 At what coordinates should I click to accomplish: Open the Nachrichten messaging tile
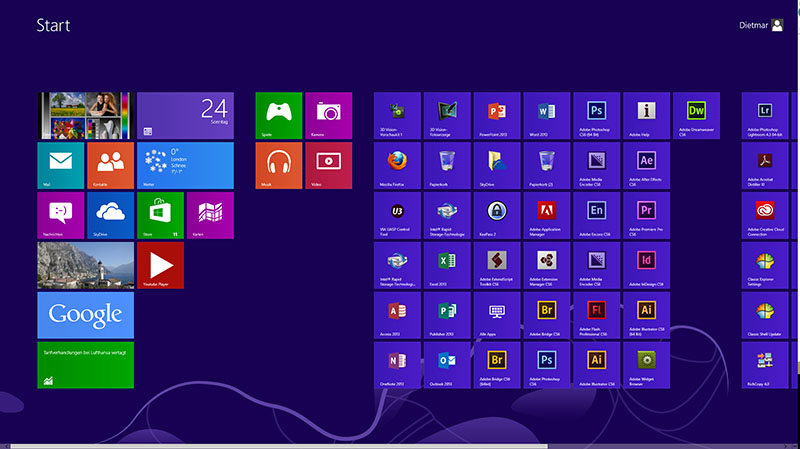coord(61,215)
